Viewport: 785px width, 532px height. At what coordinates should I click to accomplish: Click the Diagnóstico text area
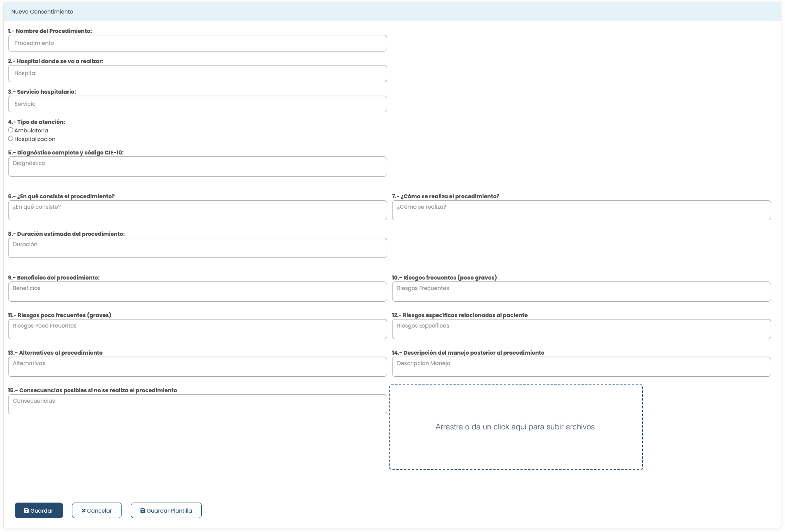coord(197,166)
